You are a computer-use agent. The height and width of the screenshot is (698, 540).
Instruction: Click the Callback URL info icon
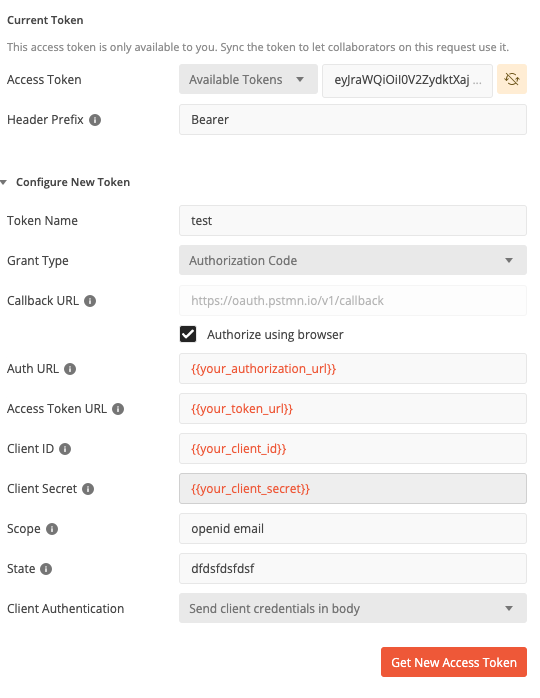click(x=90, y=301)
